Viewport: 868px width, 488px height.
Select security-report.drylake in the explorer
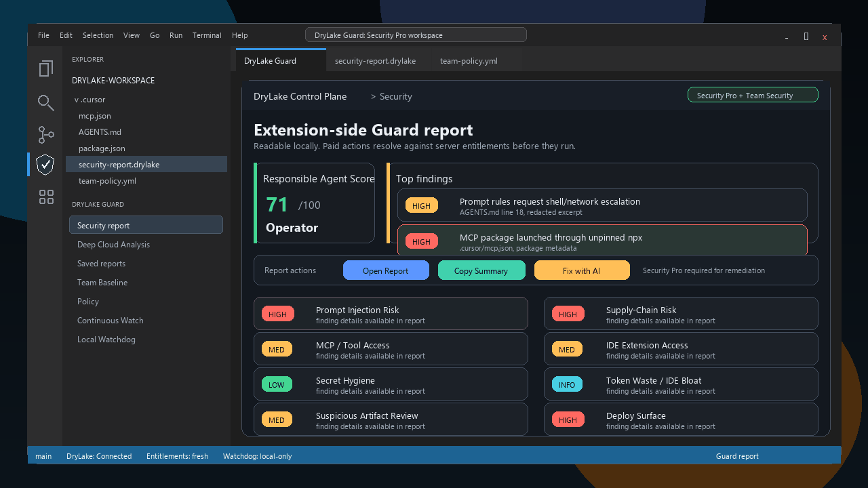click(x=146, y=165)
